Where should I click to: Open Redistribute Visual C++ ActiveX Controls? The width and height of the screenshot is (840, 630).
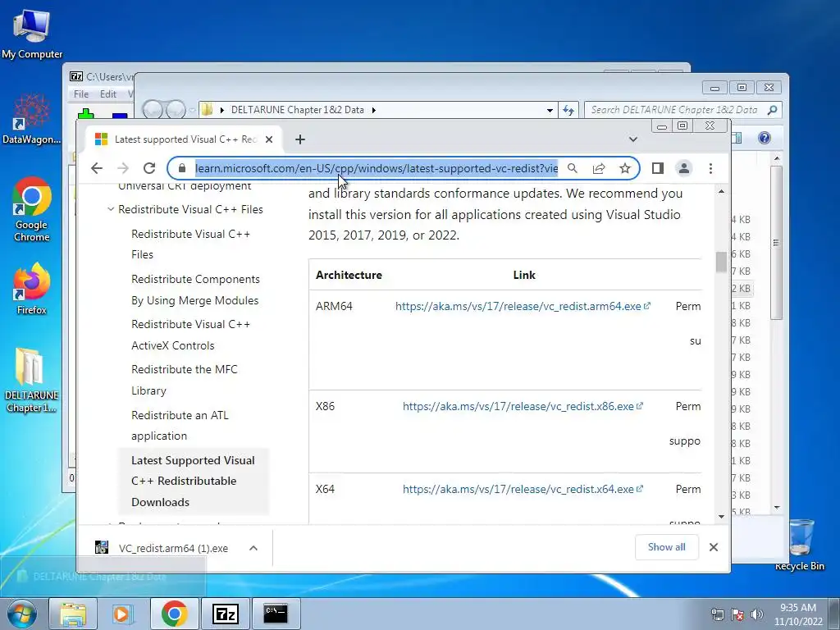(190, 335)
